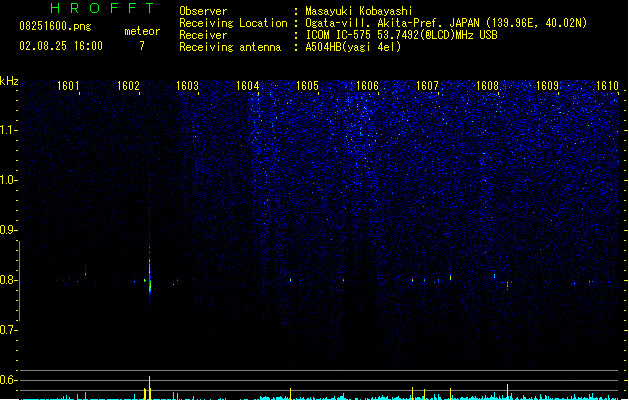Click the 1.1 kHz axis label
The image size is (629, 400).
coord(9,130)
